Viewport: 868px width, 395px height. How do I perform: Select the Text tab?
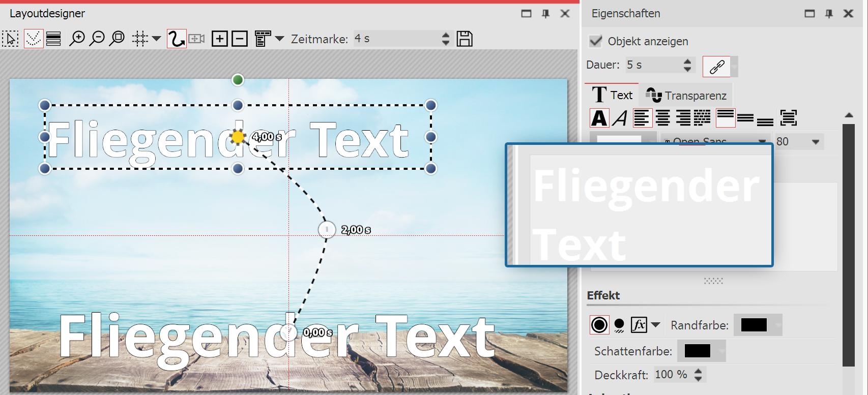pyautogui.click(x=612, y=95)
